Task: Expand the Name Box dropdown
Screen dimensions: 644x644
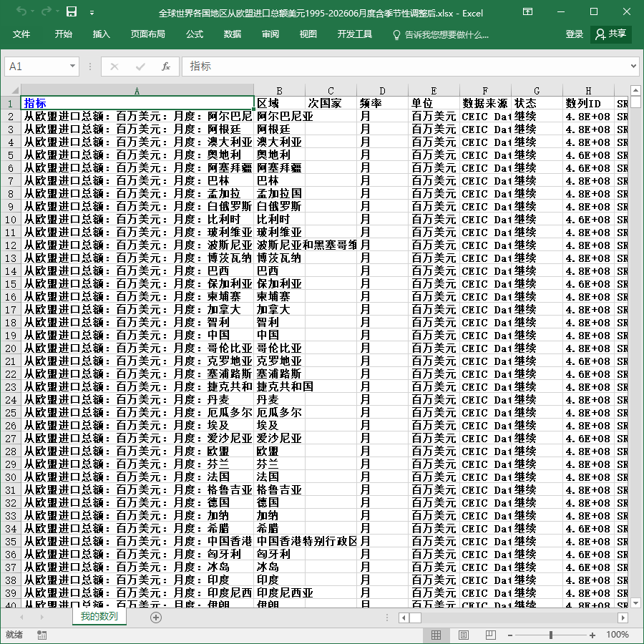Action: point(72,66)
